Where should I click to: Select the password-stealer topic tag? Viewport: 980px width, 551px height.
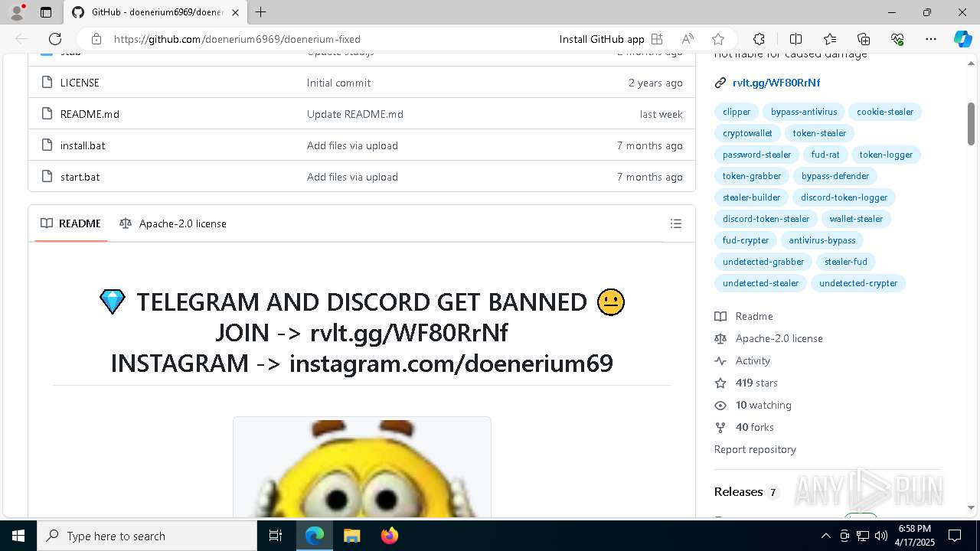(756, 155)
